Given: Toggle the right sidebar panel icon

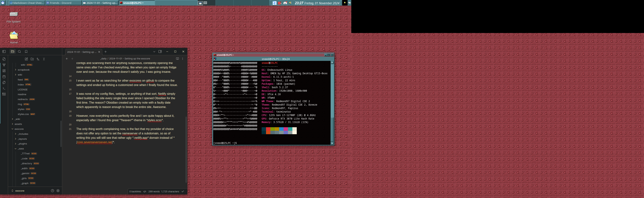Looking at the screenshot, I should click(160, 52).
